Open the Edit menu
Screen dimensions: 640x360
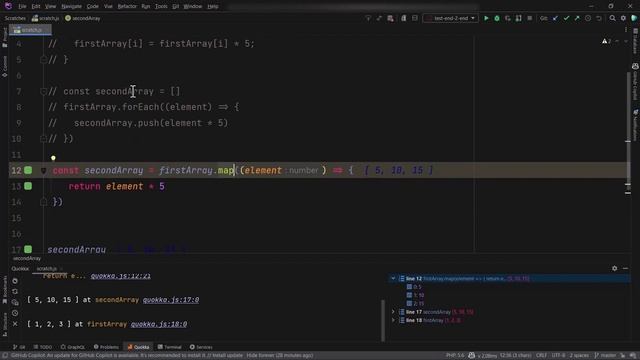36,7
